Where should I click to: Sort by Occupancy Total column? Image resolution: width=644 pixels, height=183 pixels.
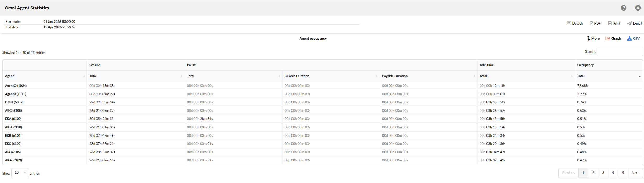point(608,76)
